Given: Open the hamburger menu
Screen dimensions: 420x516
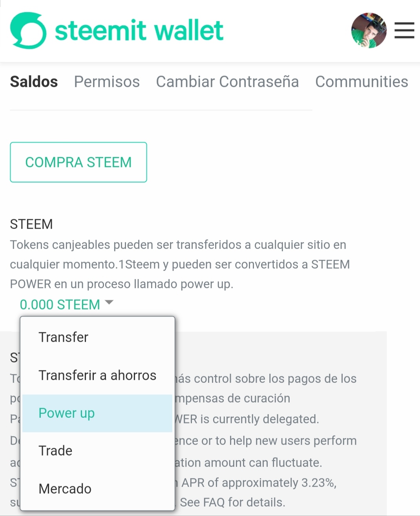Looking at the screenshot, I should coord(404,31).
